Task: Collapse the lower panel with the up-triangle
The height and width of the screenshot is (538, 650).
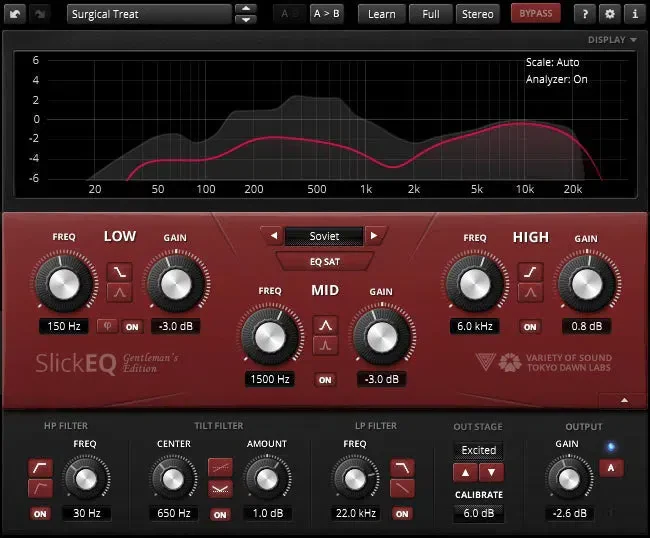Action: click(624, 400)
